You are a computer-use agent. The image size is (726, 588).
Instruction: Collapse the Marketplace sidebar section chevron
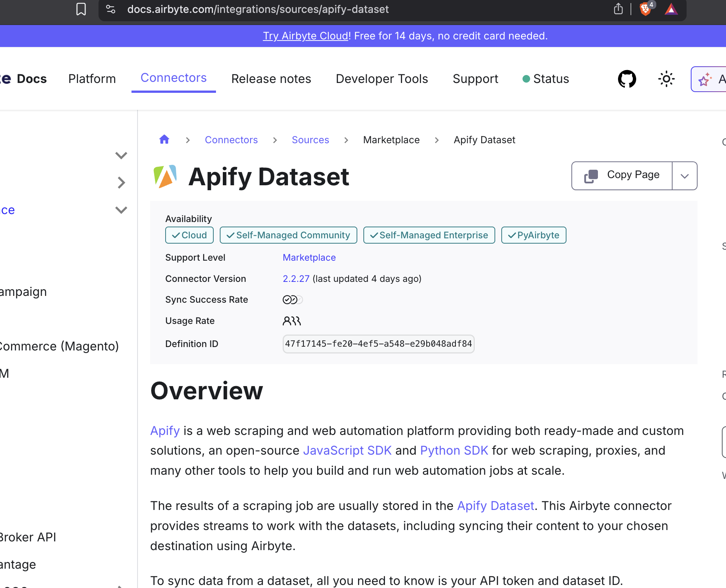click(x=121, y=210)
